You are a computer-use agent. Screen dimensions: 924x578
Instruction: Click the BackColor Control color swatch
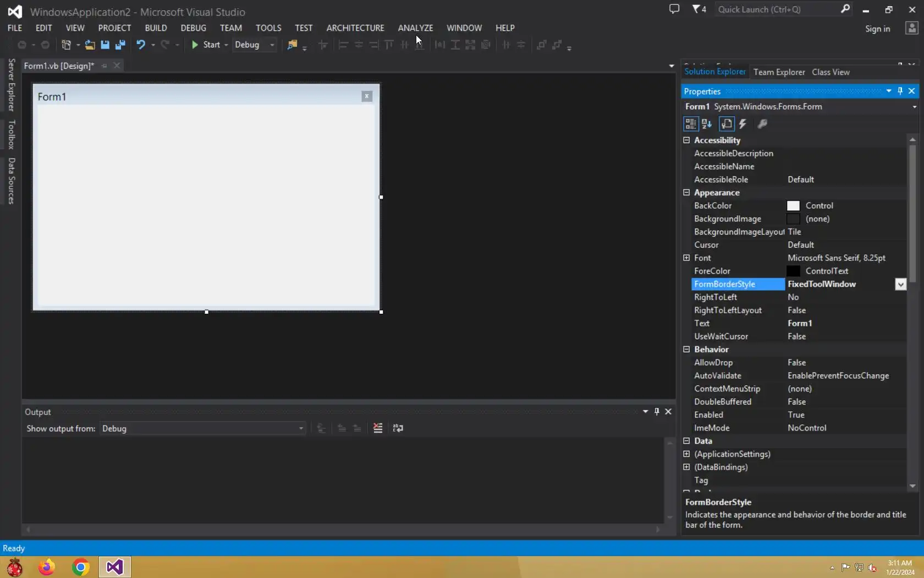(x=793, y=206)
